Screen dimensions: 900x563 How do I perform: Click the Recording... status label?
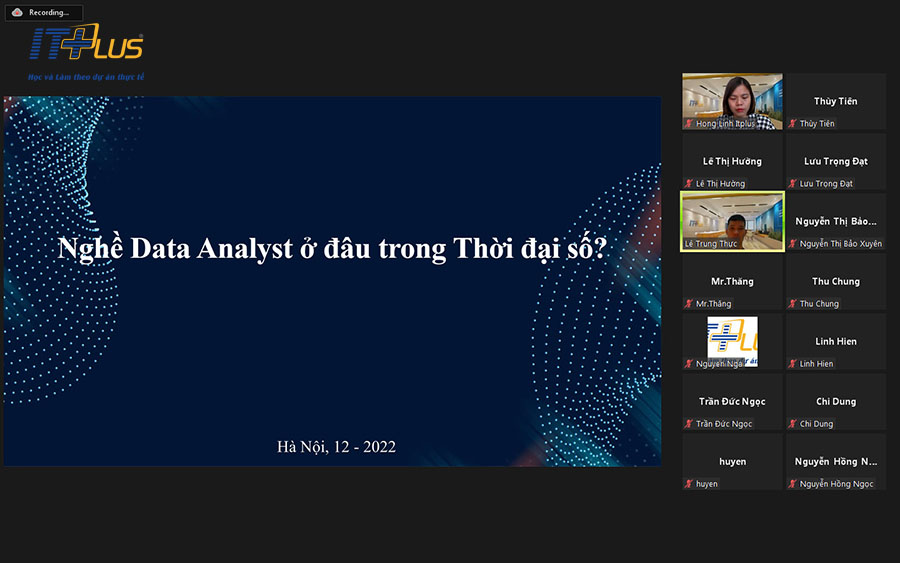tap(50, 13)
